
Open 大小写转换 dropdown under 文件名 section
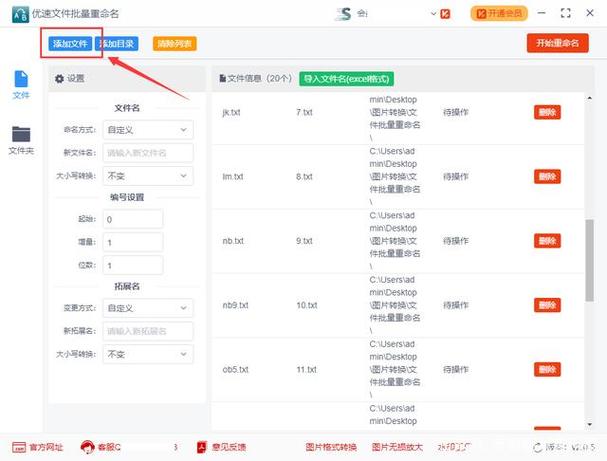point(148,176)
